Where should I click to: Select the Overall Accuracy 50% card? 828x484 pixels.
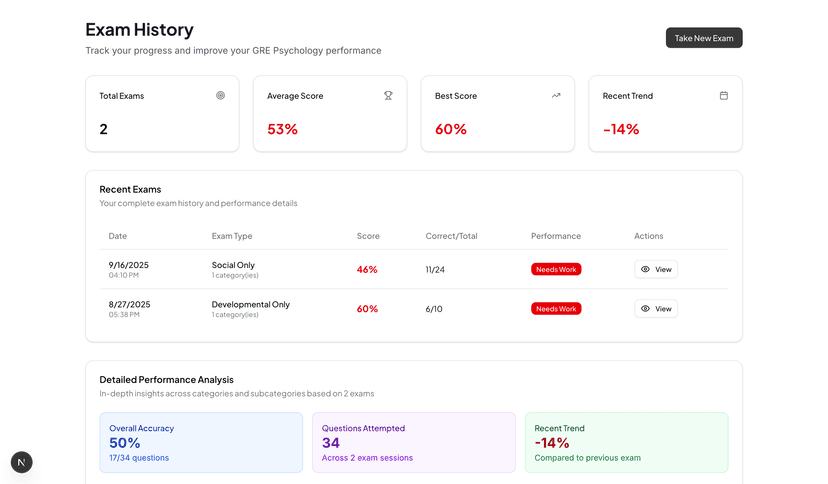click(201, 442)
